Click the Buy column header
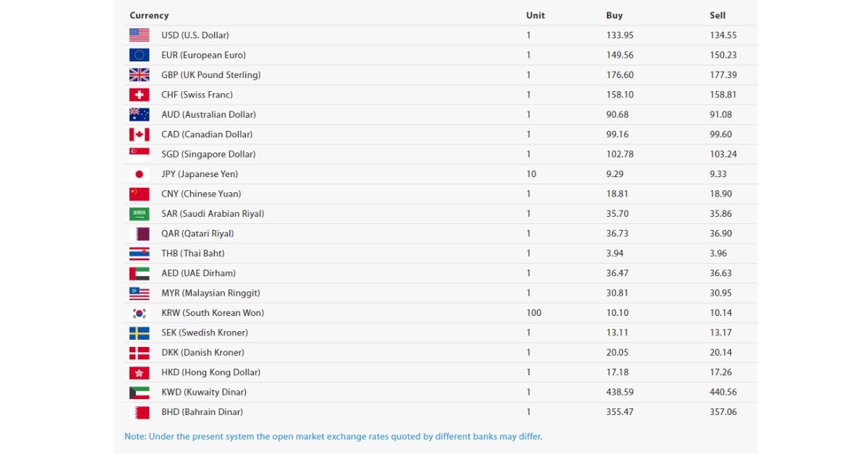 (x=614, y=15)
